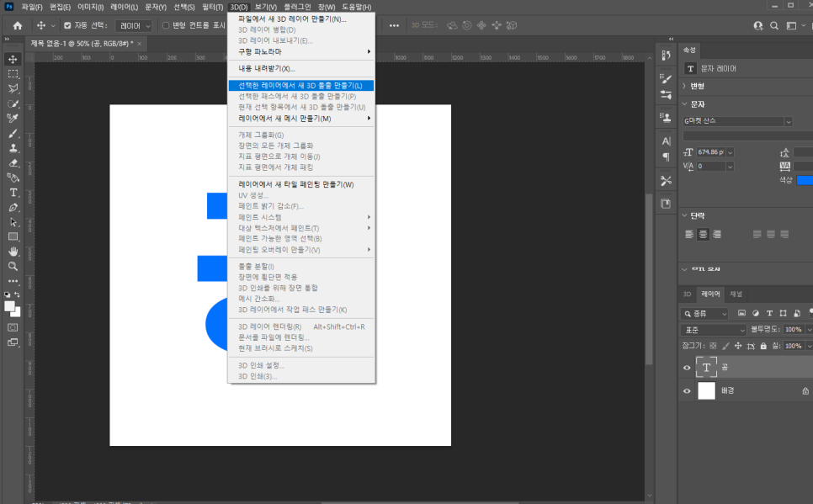Open the 필터(T) menu

tap(212, 7)
